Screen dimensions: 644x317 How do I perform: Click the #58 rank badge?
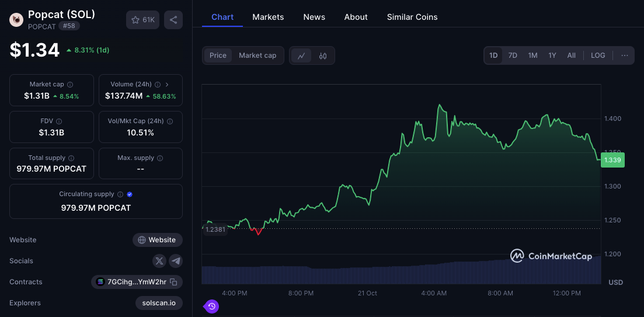[x=69, y=26]
